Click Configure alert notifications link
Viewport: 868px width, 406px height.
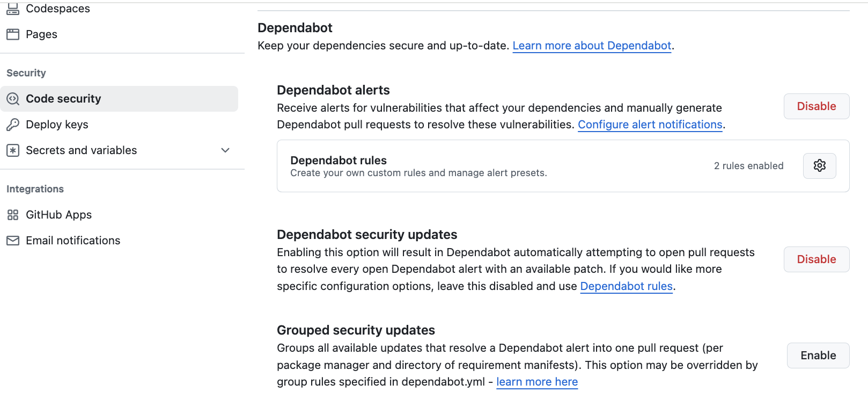650,124
